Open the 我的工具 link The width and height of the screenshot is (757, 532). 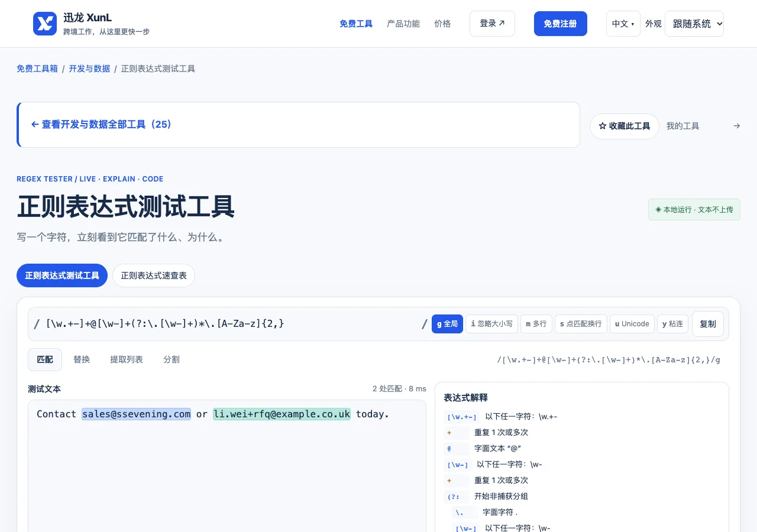coord(683,126)
